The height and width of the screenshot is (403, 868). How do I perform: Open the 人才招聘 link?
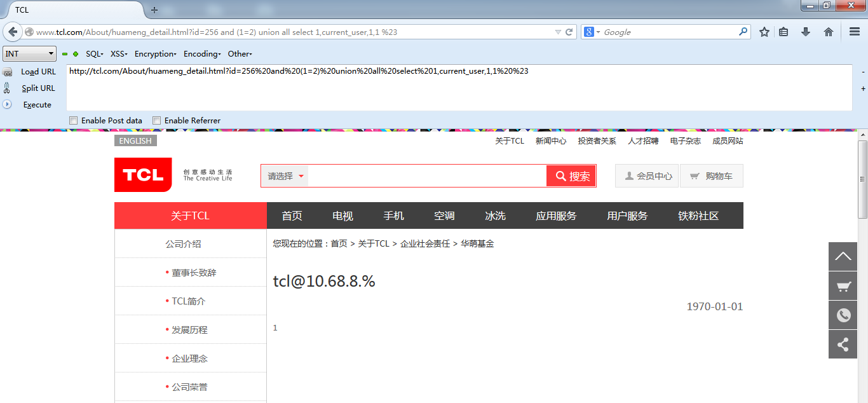643,141
